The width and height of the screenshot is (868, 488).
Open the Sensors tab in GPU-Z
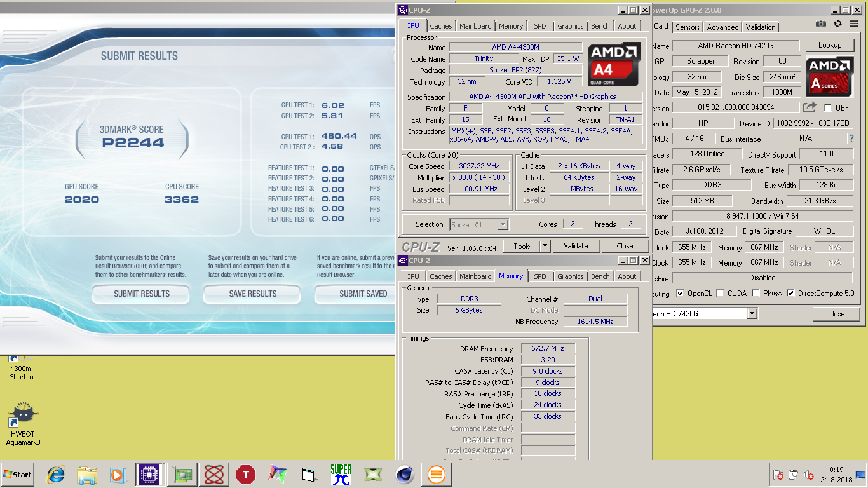(x=688, y=27)
